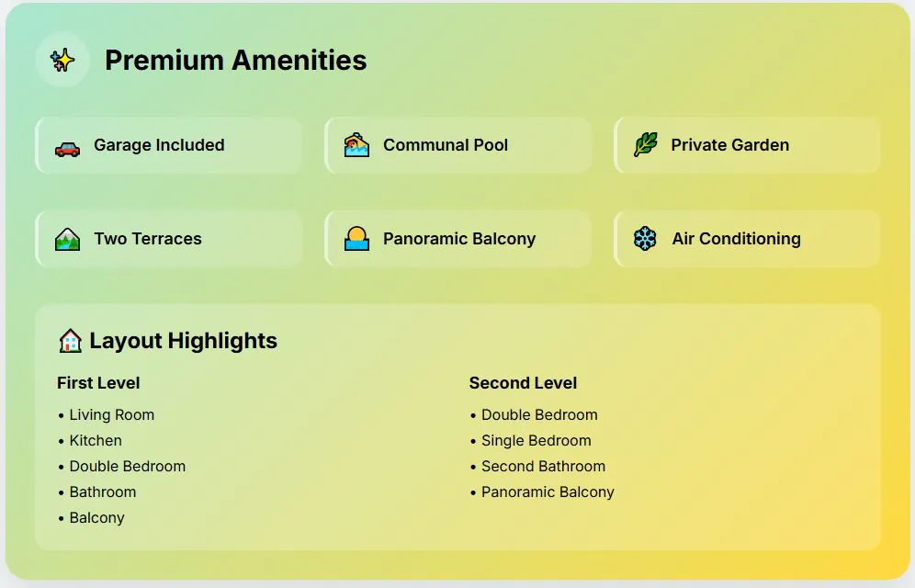
Task: Select Living Room in the First Level list
Action: tap(112, 415)
